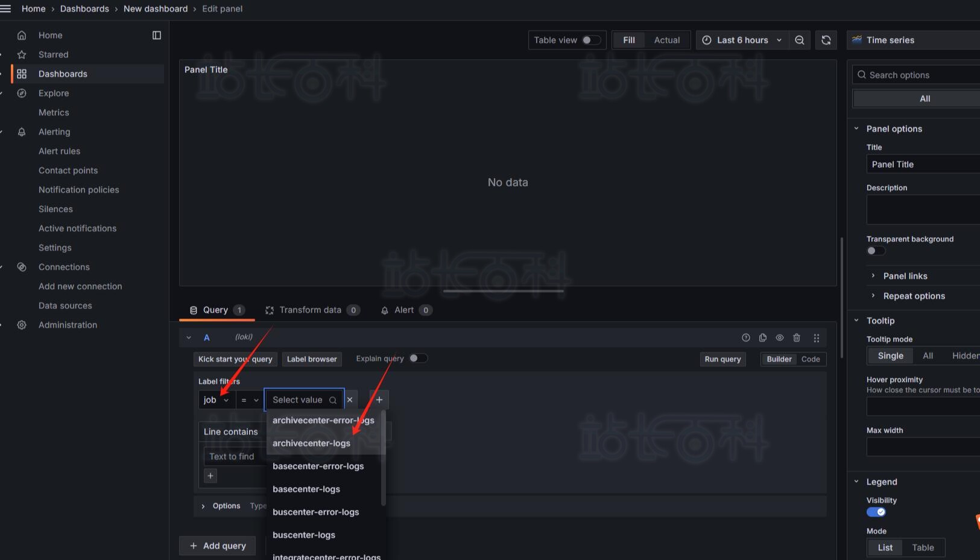Click the Run query button

(722, 359)
